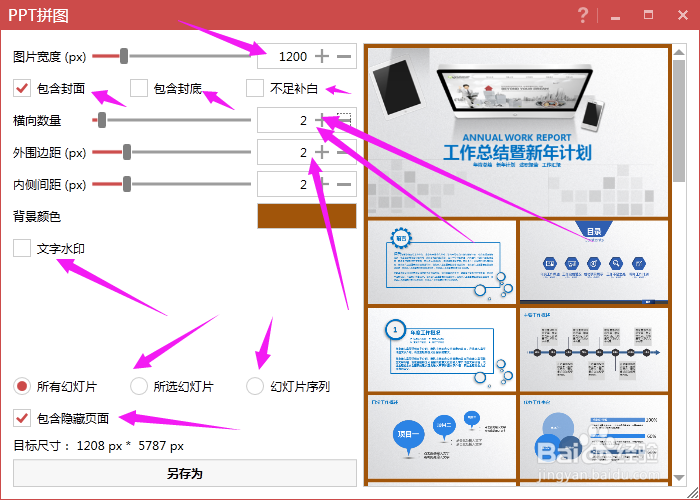
Task: Uncheck the 包含隐藏页面 checkbox
Action: click(x=22, y=418)
